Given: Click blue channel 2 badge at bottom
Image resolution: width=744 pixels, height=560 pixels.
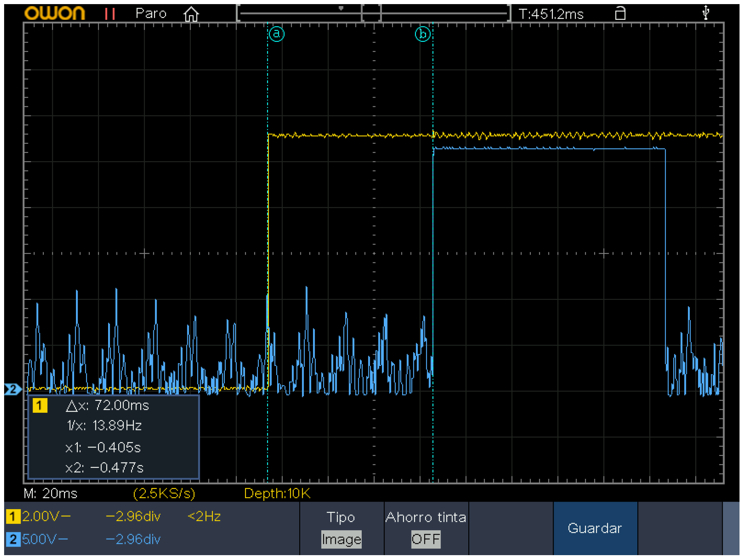Looking at the screenshot, I should pyautogui.click(x=13, y=539).
